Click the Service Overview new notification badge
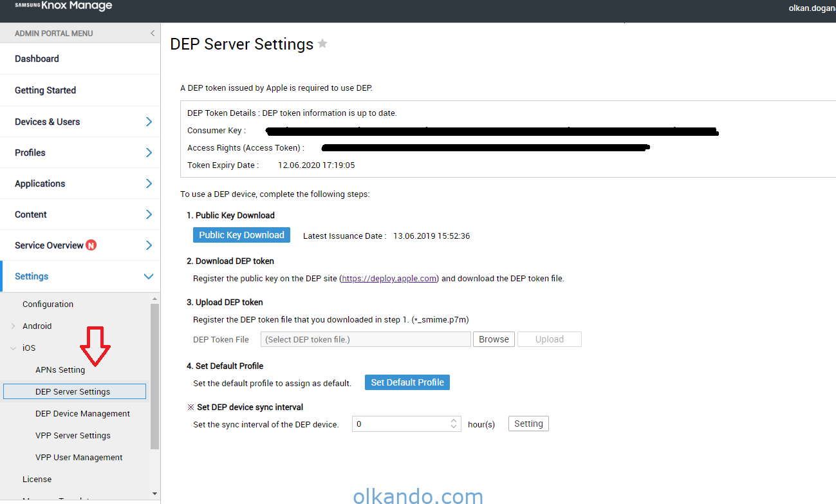The image size is (836, 504). click(x=91, y=245)
